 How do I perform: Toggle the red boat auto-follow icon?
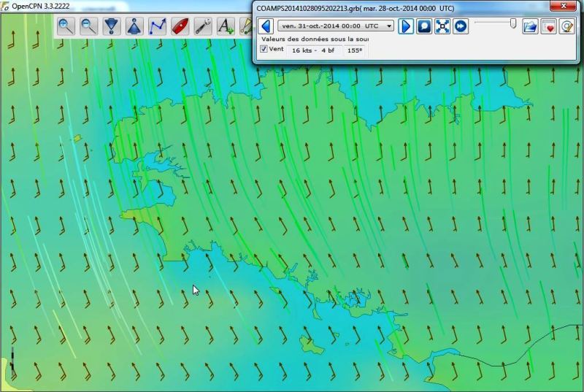coord(180,27)
